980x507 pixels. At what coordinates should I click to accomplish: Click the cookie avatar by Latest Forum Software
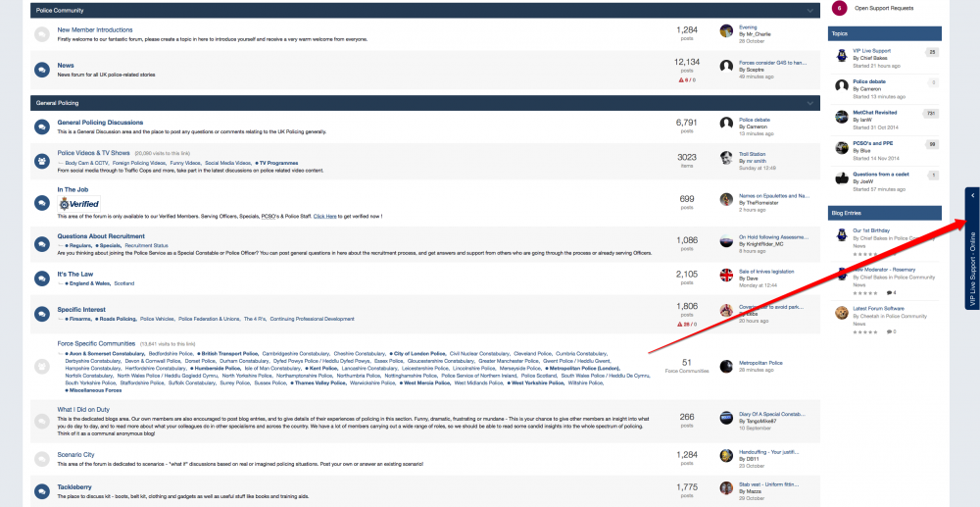tap(841, 313)
